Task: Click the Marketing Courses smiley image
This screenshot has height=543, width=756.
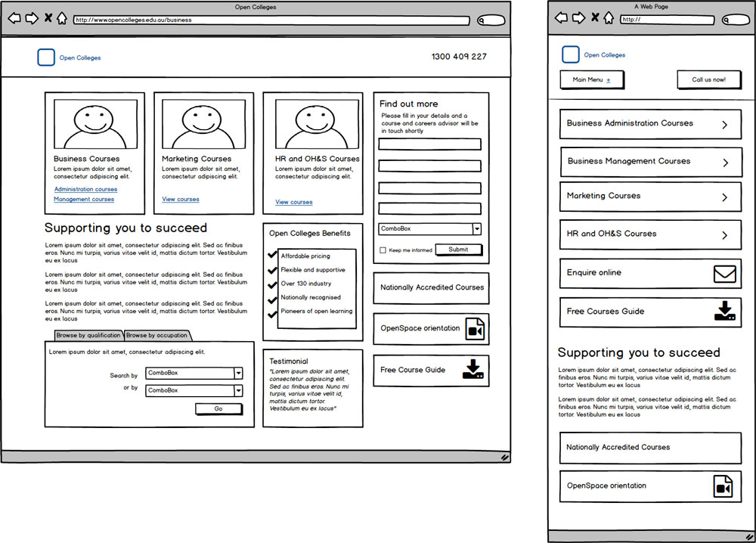Action: pos(203,124)
